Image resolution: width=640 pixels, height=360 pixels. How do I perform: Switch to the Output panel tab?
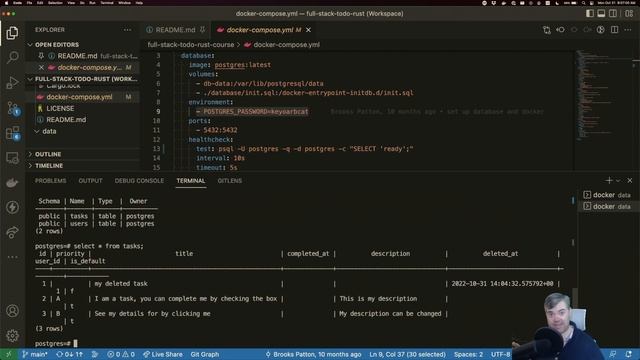coord(90,180)
